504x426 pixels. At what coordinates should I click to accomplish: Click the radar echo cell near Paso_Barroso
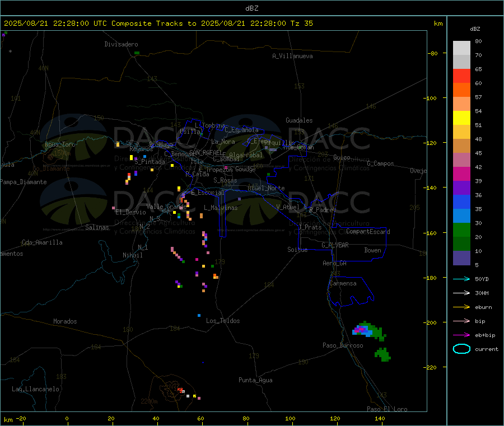[369, 331]
